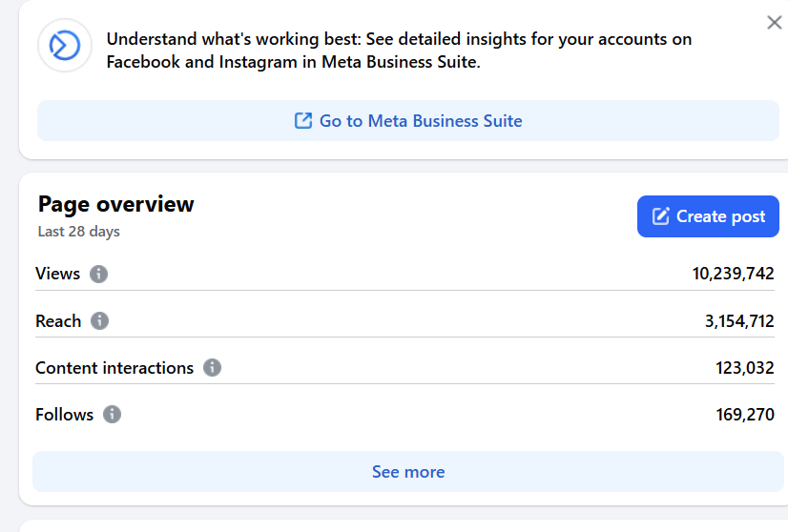788x532 pixels.
Task: Click the Reach count 3,154,712
Action: coord(739,321)
